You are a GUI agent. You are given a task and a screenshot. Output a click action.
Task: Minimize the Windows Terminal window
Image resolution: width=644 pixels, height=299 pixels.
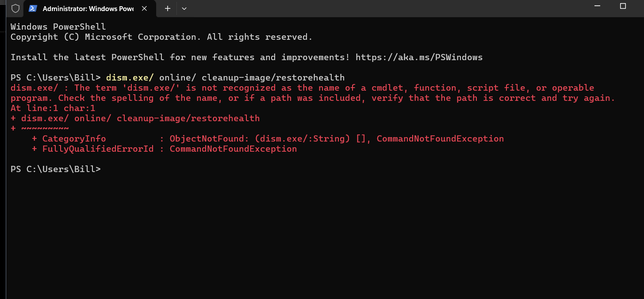tap(597, 6)
